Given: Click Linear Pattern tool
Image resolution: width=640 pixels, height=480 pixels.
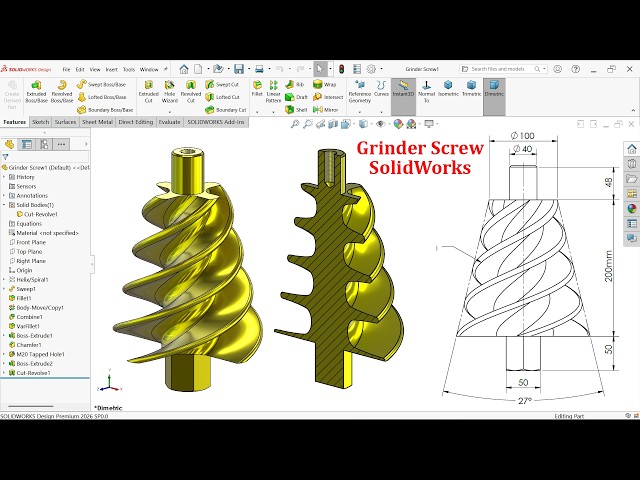Looking at the screenshot, I should 273,91.
